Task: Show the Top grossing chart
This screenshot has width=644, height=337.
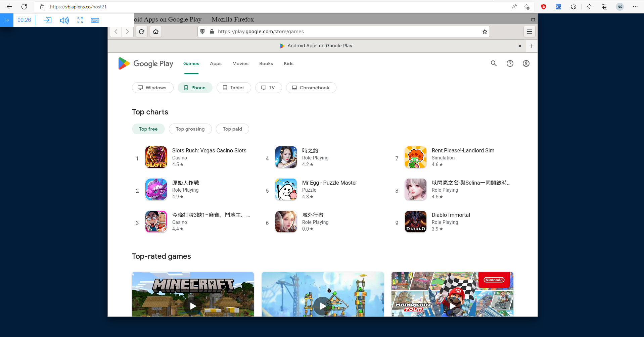Action: (190, 129)
